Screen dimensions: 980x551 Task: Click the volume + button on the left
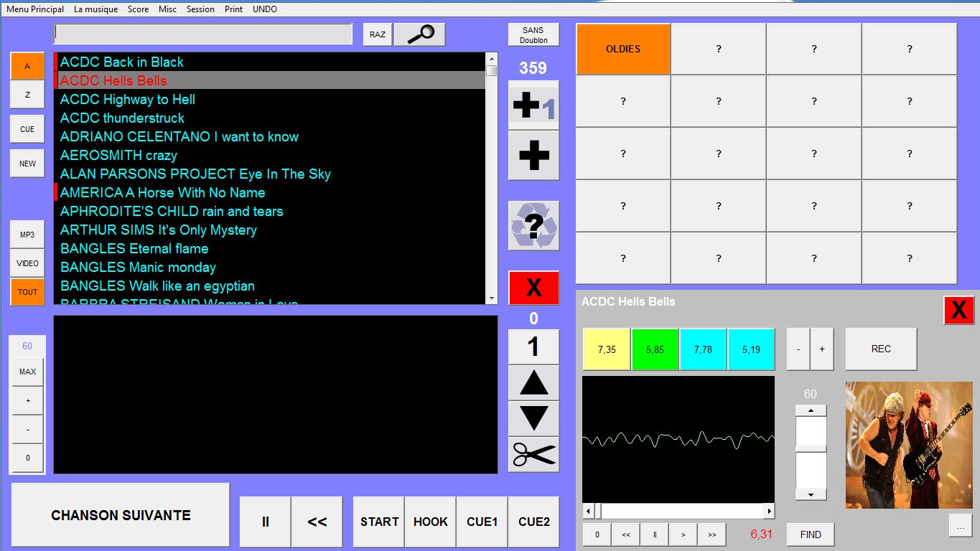pyautogui.click(x=28, y=400)
